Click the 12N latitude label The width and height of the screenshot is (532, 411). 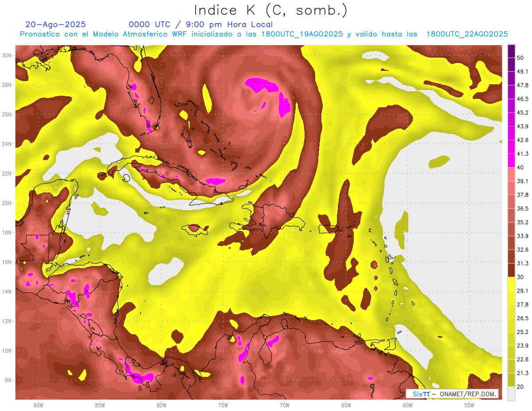(7, 321)
